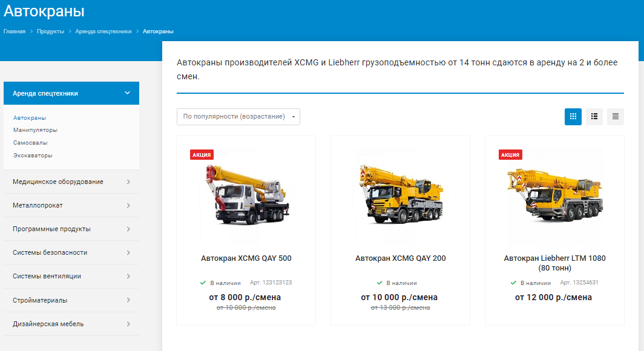This screenshot has height=351, width=644.
Task: Select Системы вентиляции menu item
Action: 71,277
